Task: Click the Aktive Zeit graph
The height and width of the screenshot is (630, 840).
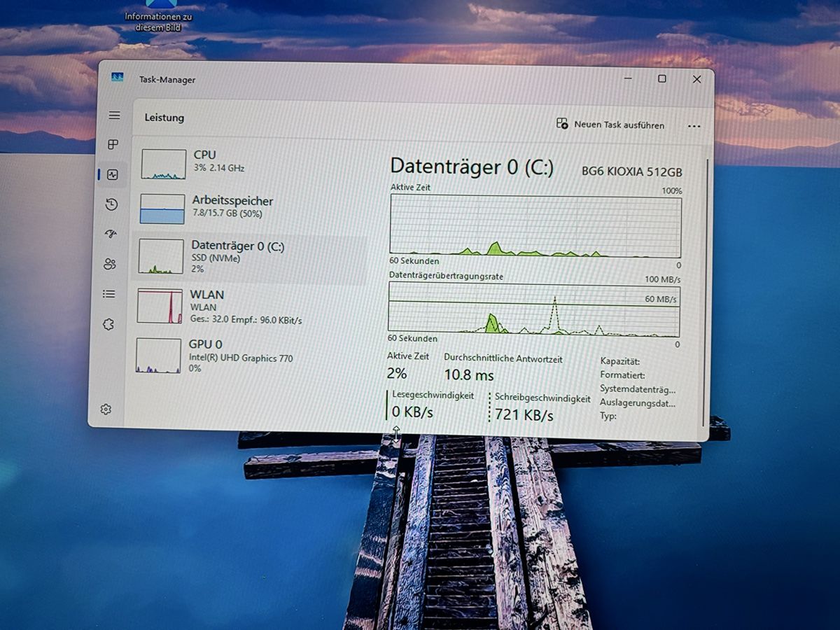Action: [535, 226]
